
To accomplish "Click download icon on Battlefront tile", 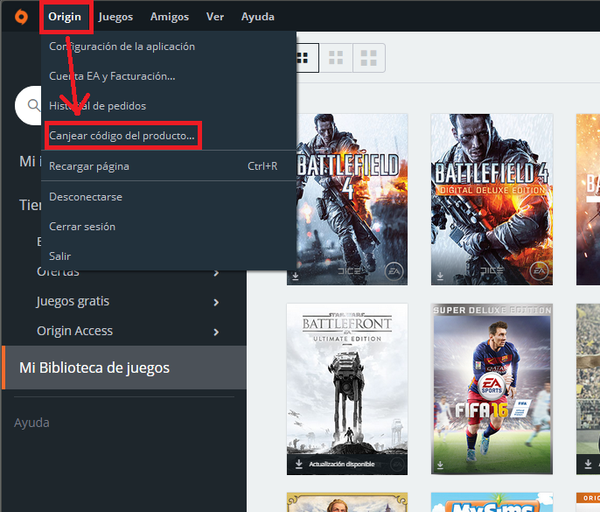I will point(299,464).
